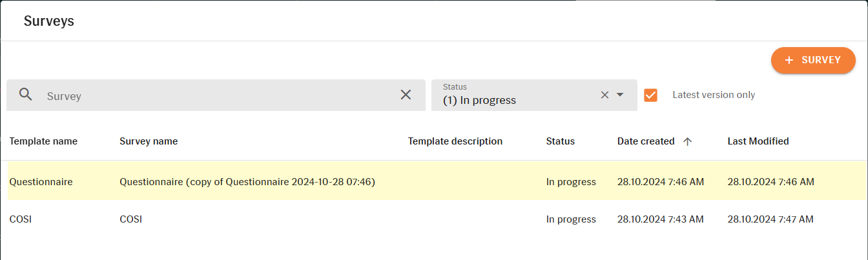
Task: Click the Latest version only label
Action: (x=714, y=95)
